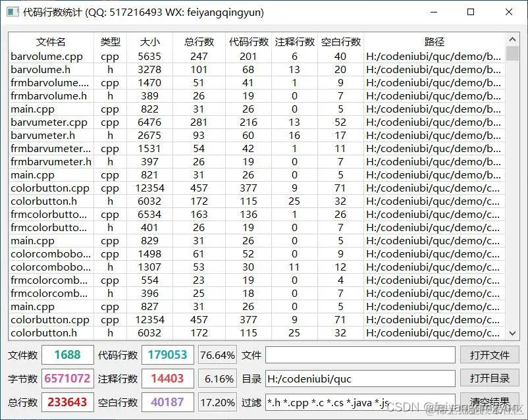Select the barvolume.cpp file name cell

coord(51,56)
